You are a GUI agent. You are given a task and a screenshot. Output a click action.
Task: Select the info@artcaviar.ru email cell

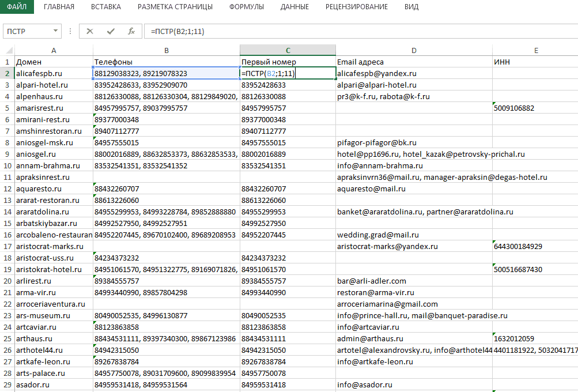click(x=414, y=327)
